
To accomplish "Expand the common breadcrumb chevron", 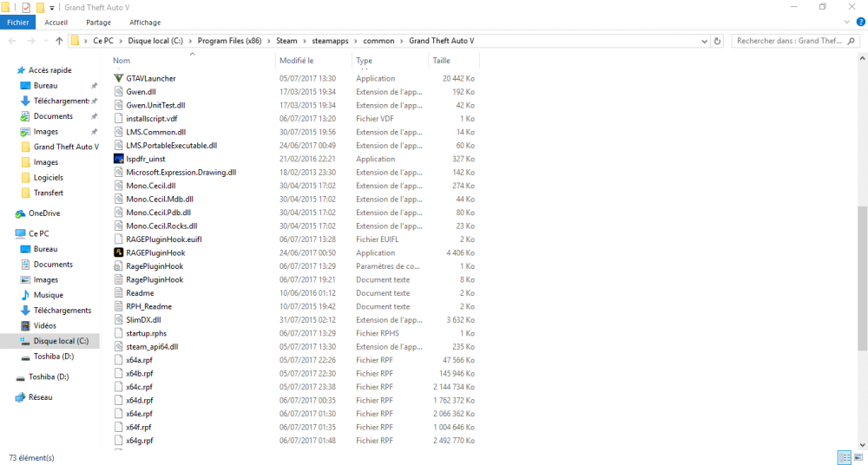I will tap(403, 41).
